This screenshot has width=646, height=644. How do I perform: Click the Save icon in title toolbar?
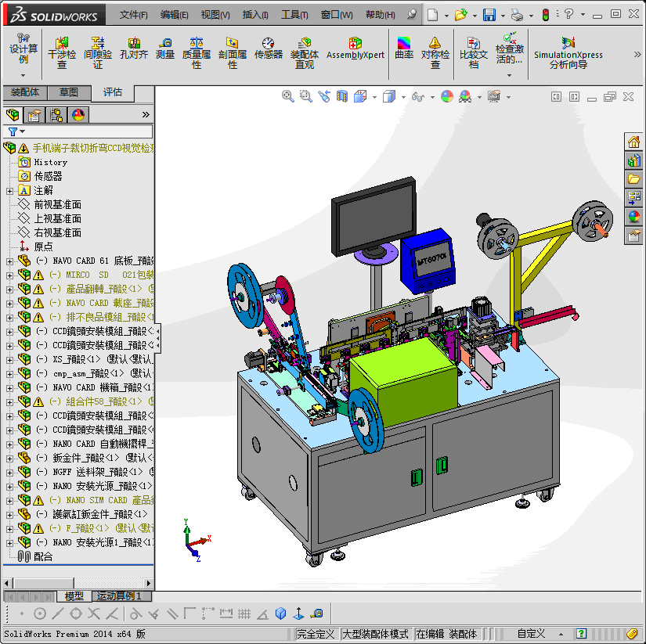tap(489, 15)
